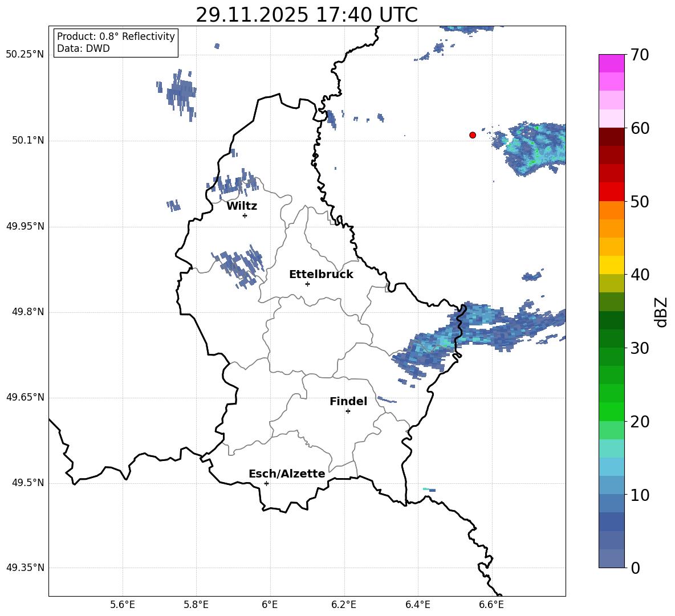Click the 30 label on the colorbar

640,348
